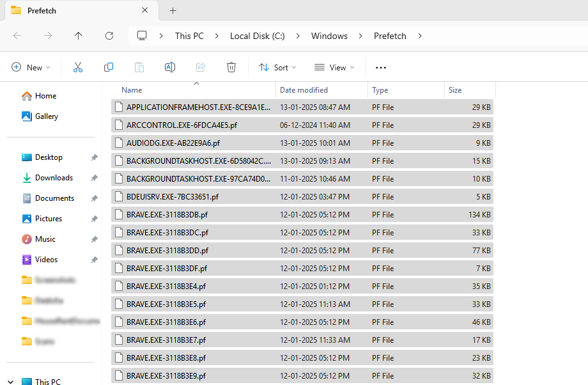Select file BRAVE.EXE-3118B3E9.pf
Screen dimensions: 588x385
point(302,375)
